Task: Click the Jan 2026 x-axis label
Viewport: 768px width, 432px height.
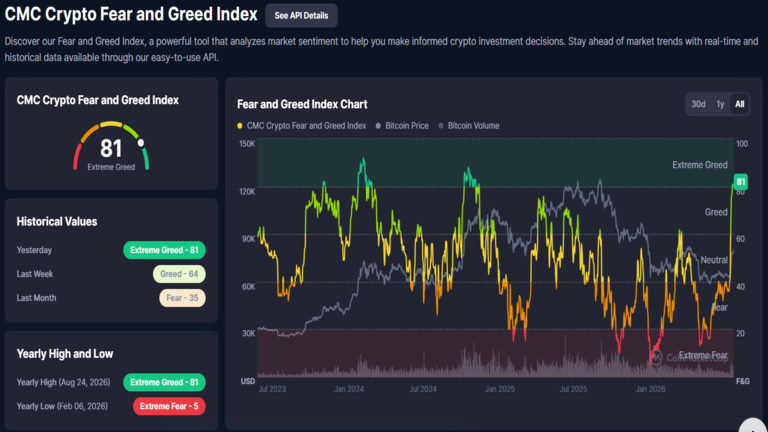Action: (x=650, y=389)
